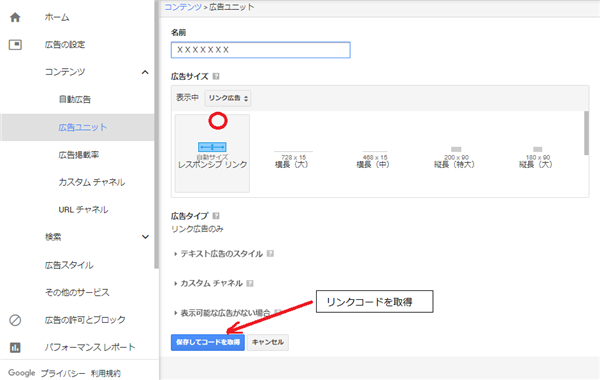The image size is (600, 380).
Task: Go to 自動広告 menu item
Action: click(75, 99)
